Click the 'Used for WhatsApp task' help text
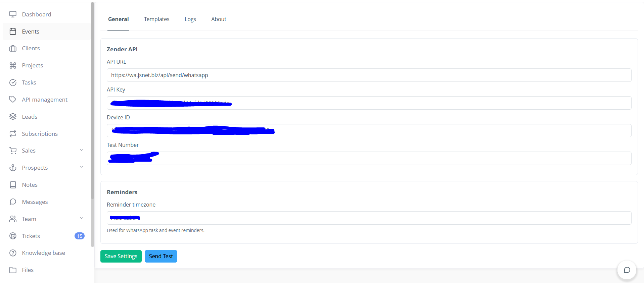The width and height of the screenshot is (644, 283). 155,230
